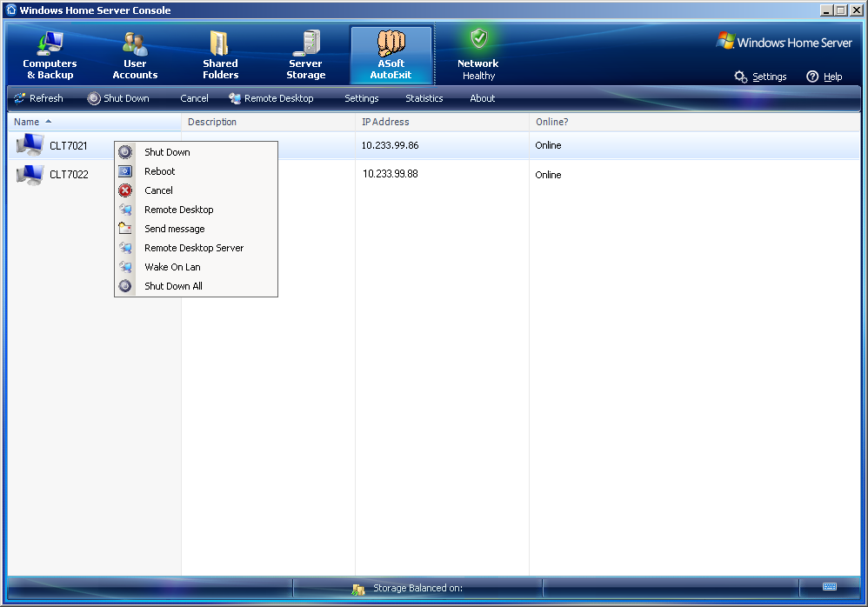The image size is (868, 607).
Task: Choose Reboot from the context menu
Action: point(196,171)
